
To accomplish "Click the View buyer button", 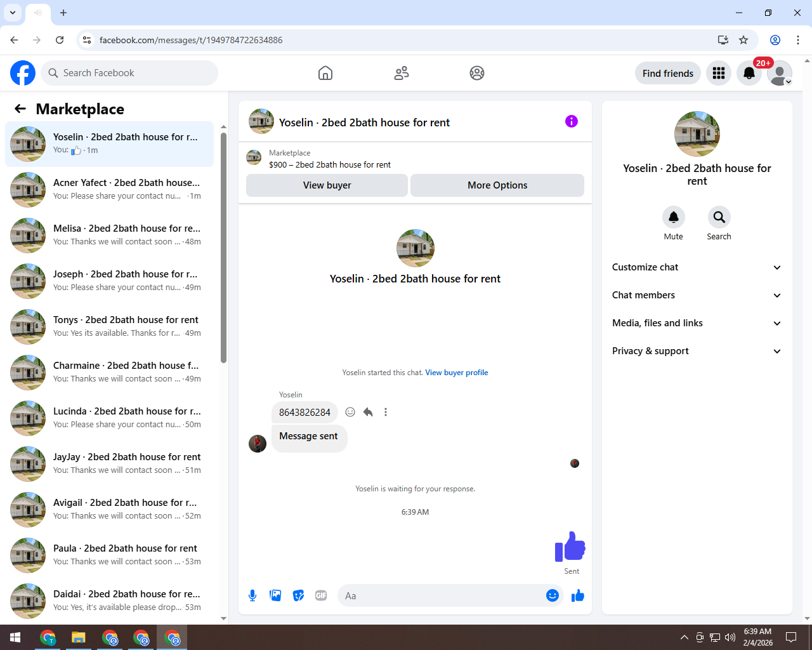I will click(327, 185).
